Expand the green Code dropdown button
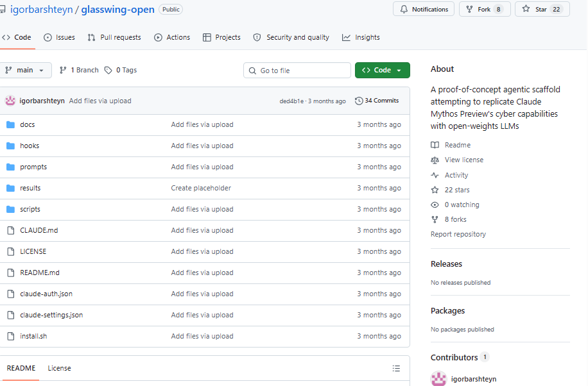This screenshot has width=588, height=386. point(382,70)
